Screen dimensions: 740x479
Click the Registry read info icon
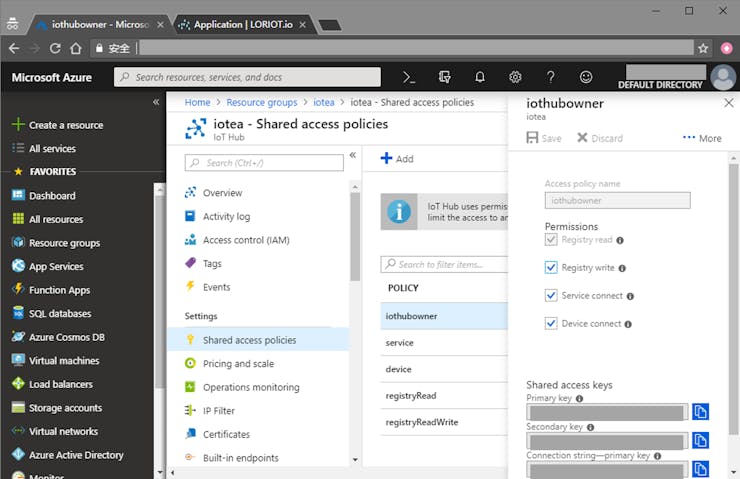[620, 240]
